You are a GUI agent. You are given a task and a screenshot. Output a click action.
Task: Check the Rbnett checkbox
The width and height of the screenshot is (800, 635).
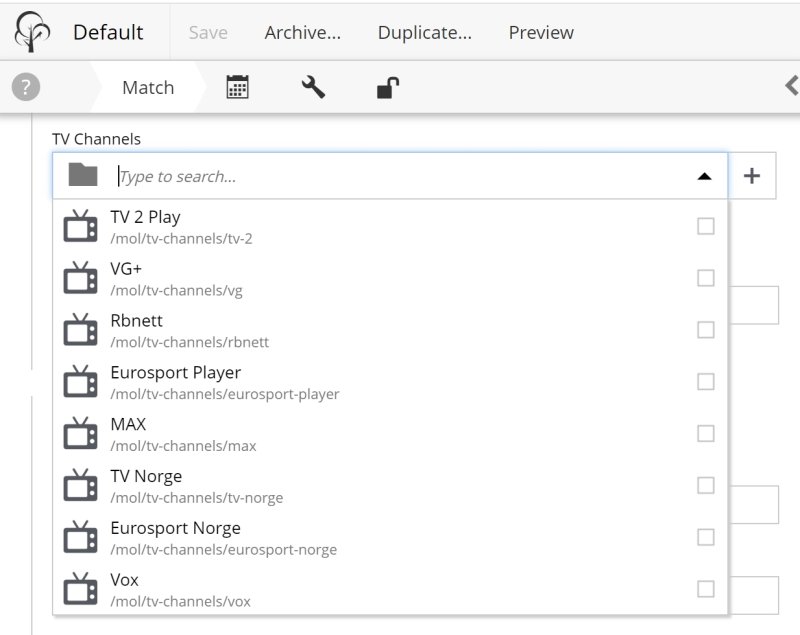click(706, 329)
